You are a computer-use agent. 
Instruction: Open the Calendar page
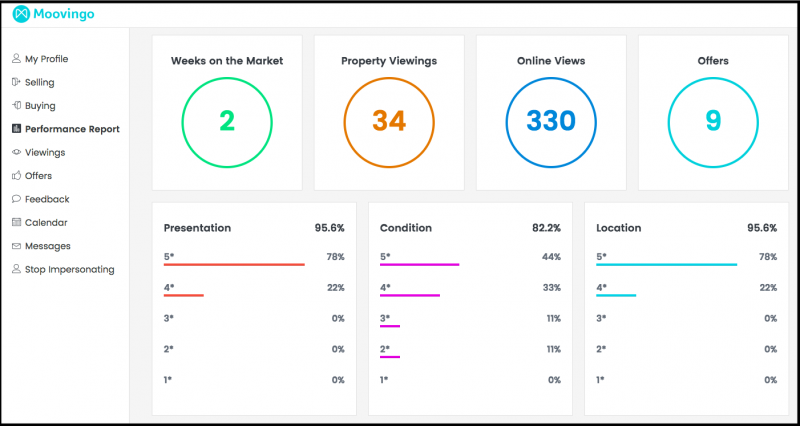(x=46, y=222)
